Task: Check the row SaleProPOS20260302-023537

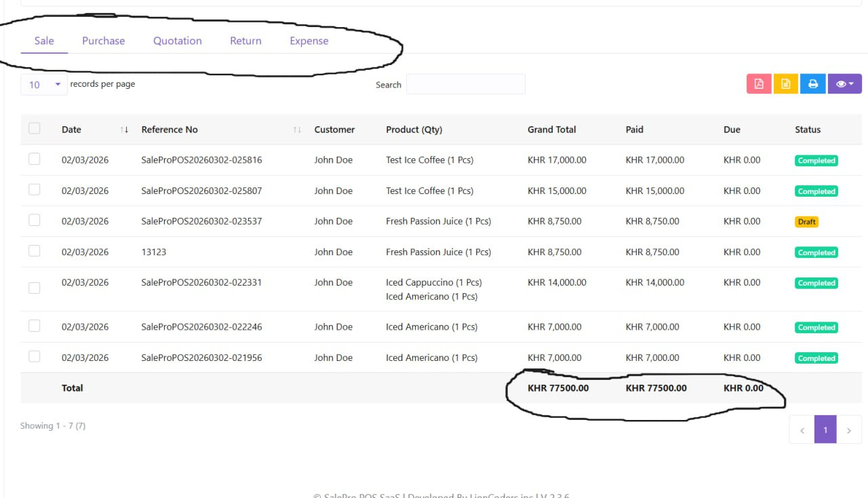Action: click(x=35, y=220)
